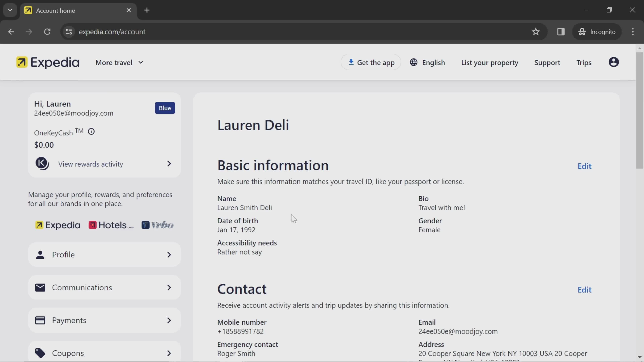Open browser side panel icon
This screenshot has height=362, width=644.
tap(561, 32)
